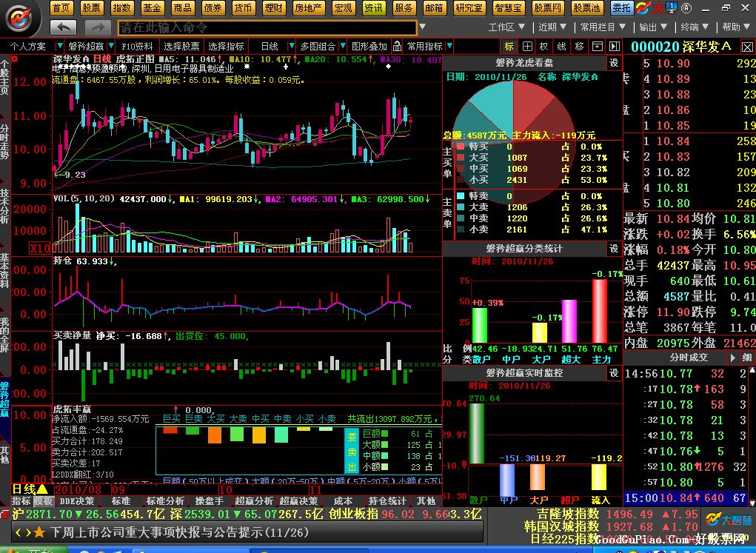
Task: Open the 磐矜超赢 toolbar dropdown arrow
Action: pos(111,47)
